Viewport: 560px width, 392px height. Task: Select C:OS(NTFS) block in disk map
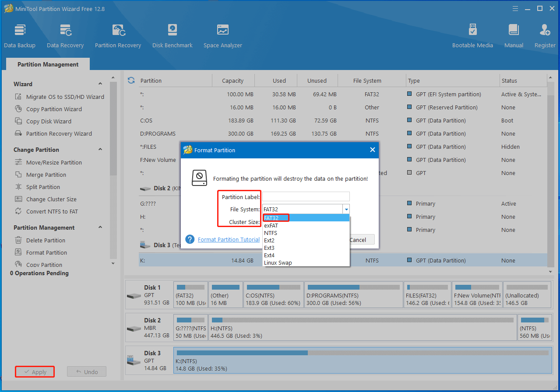click(273, 295)
